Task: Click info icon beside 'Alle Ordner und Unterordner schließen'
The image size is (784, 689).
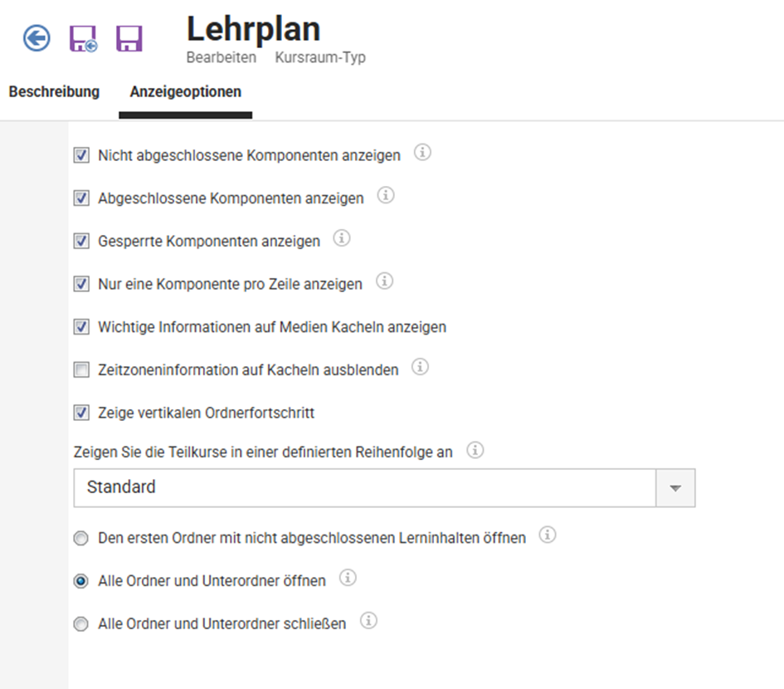Action: pos(368,620)
